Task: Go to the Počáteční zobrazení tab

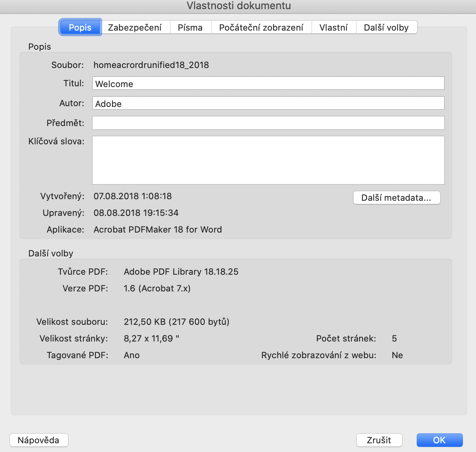Action: coord(261,27)
